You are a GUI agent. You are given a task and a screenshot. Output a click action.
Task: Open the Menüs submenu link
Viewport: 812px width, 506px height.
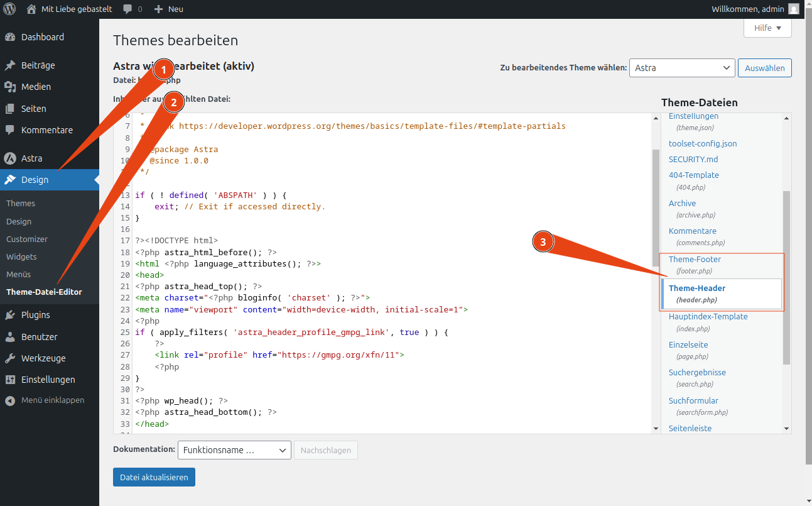(x=18, y=274)
